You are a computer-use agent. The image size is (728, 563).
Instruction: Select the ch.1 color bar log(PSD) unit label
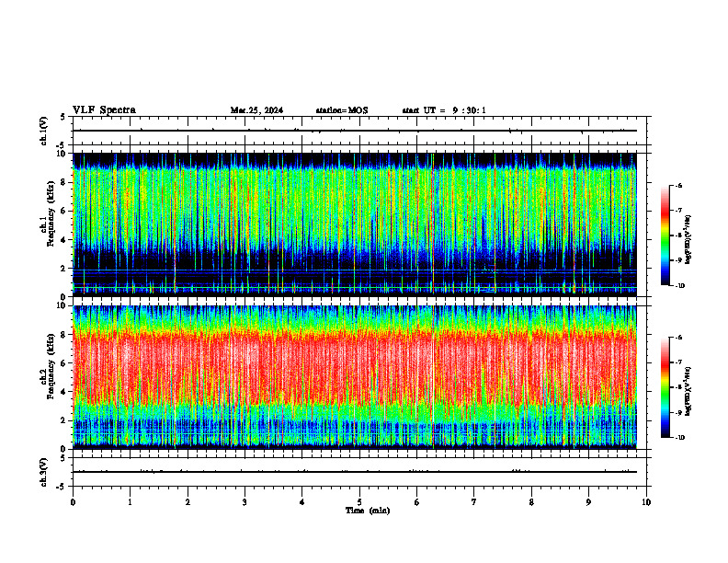688,240
